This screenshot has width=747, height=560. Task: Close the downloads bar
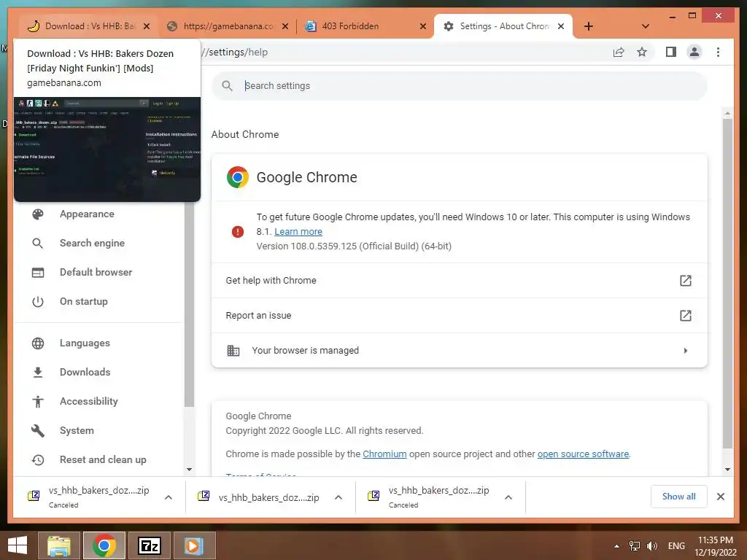(720, 497)
